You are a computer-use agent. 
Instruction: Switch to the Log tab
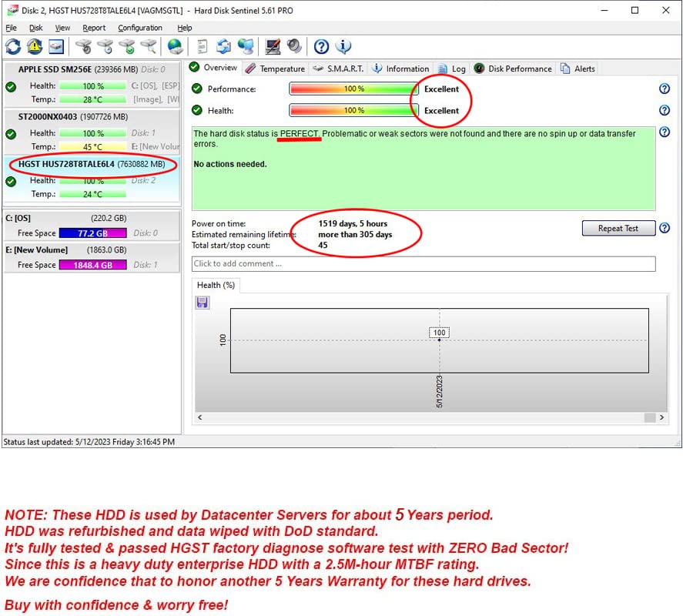click(452, 69)
